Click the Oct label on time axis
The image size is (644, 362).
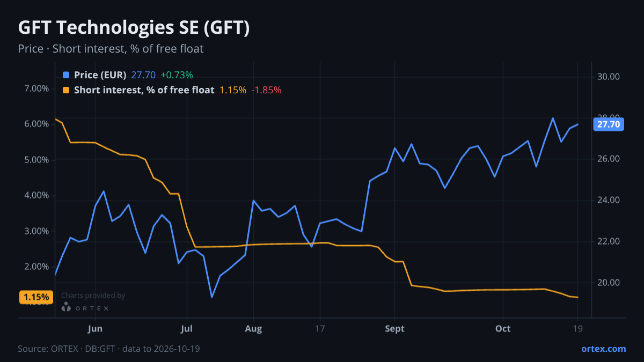pyautogui.click(x=503, y=329)
